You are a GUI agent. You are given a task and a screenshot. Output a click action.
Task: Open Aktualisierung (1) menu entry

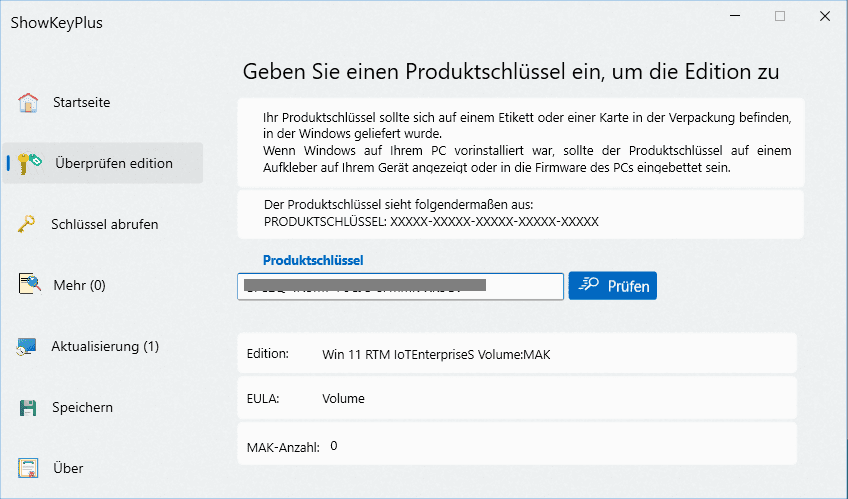103,346
